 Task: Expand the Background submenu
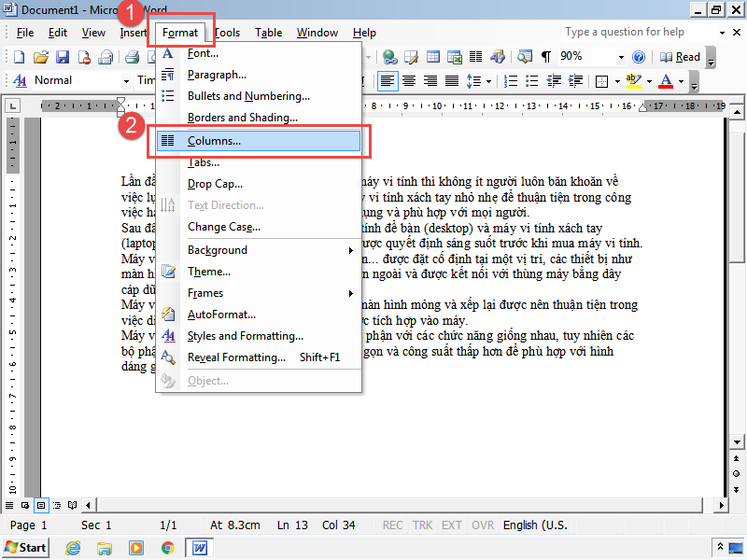click(259, 250)
